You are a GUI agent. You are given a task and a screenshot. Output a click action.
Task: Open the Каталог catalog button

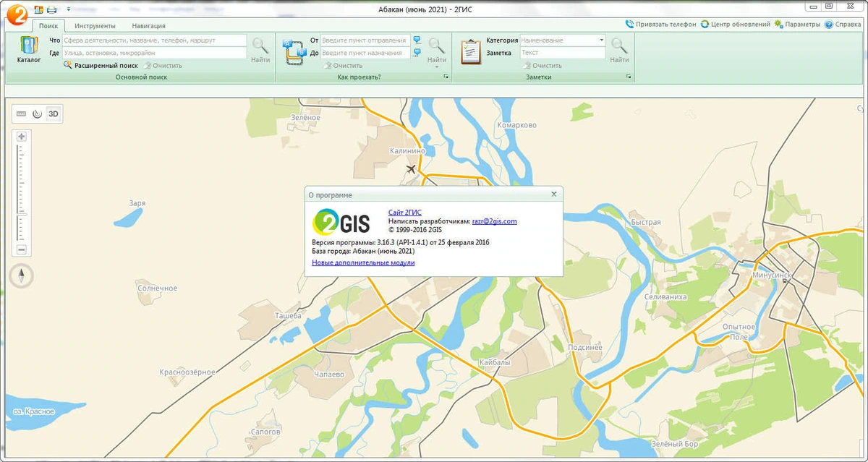[x=30, y=50]
